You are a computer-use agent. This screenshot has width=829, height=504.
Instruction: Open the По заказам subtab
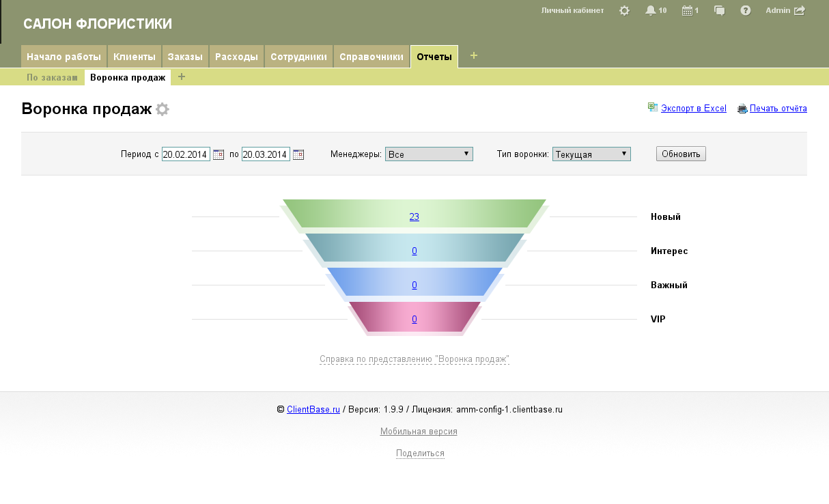(51, 77)
